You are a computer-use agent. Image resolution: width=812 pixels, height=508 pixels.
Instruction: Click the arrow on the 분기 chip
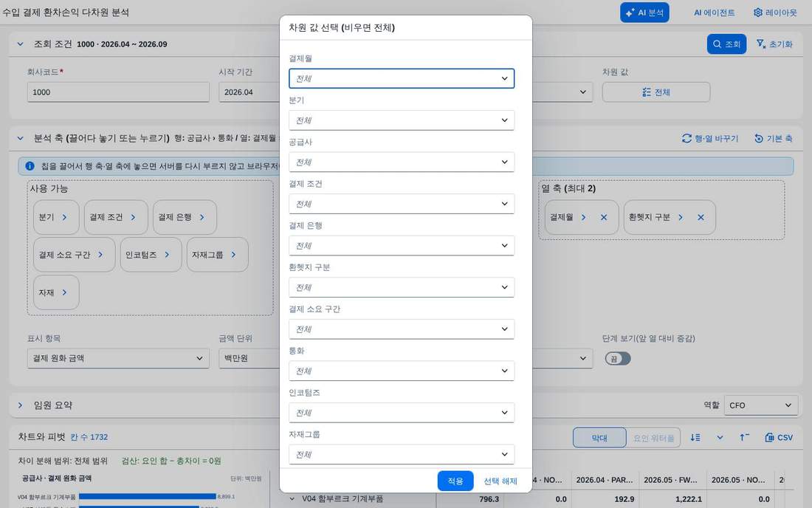65,217
